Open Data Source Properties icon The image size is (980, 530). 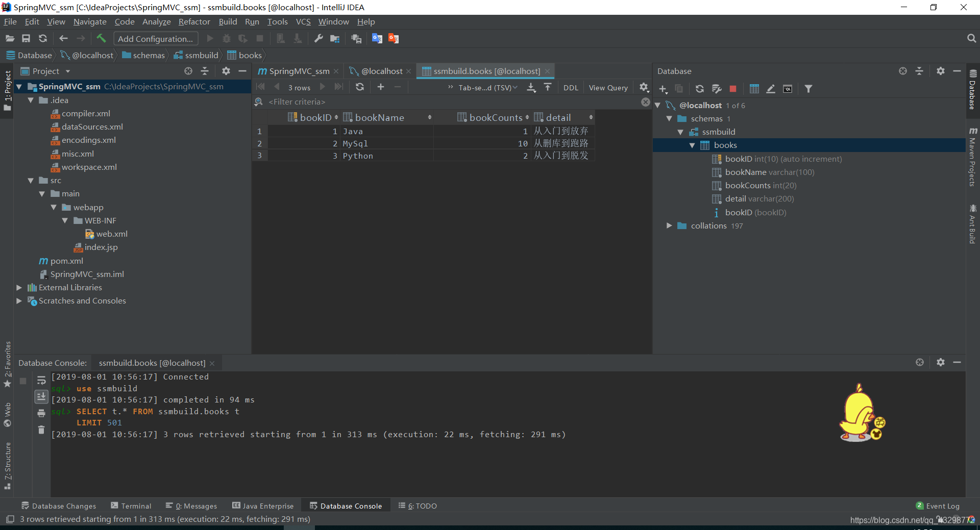point(717,89)
